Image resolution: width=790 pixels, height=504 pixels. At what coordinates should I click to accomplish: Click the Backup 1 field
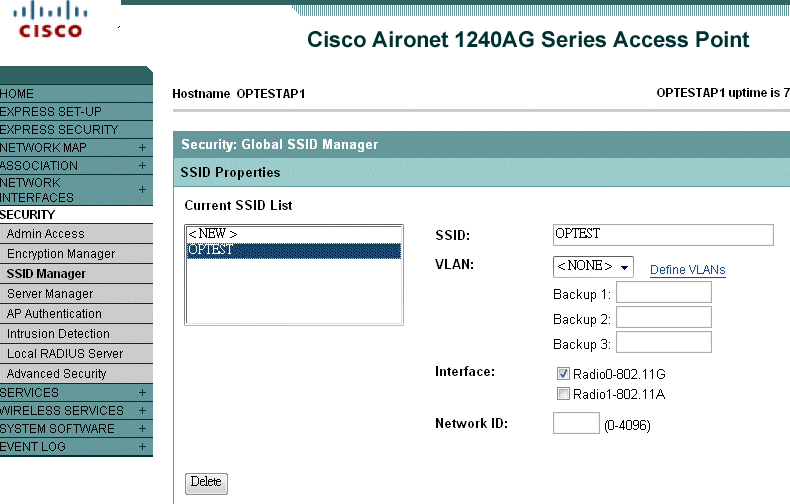(x=664, y=292)
